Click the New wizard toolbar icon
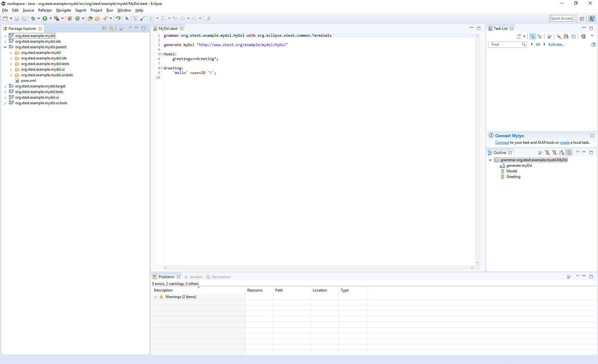 coord(5,18)
